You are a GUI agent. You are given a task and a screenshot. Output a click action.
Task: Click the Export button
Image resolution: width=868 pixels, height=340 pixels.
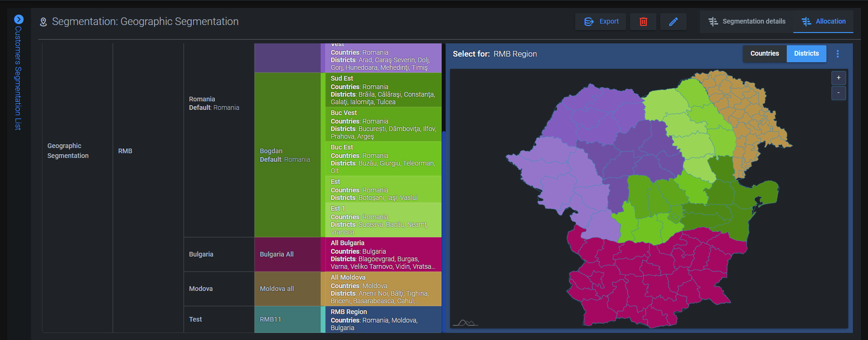[601, 22]
